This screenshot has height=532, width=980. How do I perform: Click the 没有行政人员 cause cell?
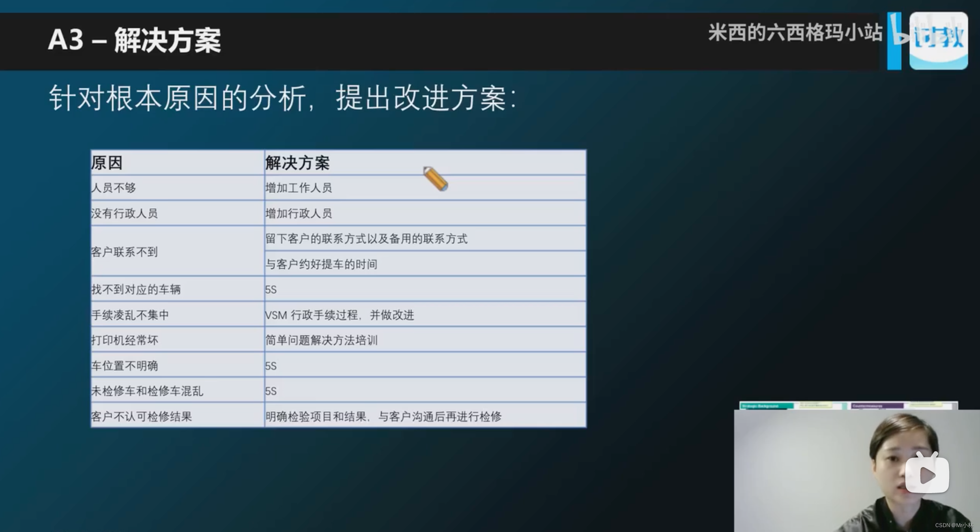[125, 213]
